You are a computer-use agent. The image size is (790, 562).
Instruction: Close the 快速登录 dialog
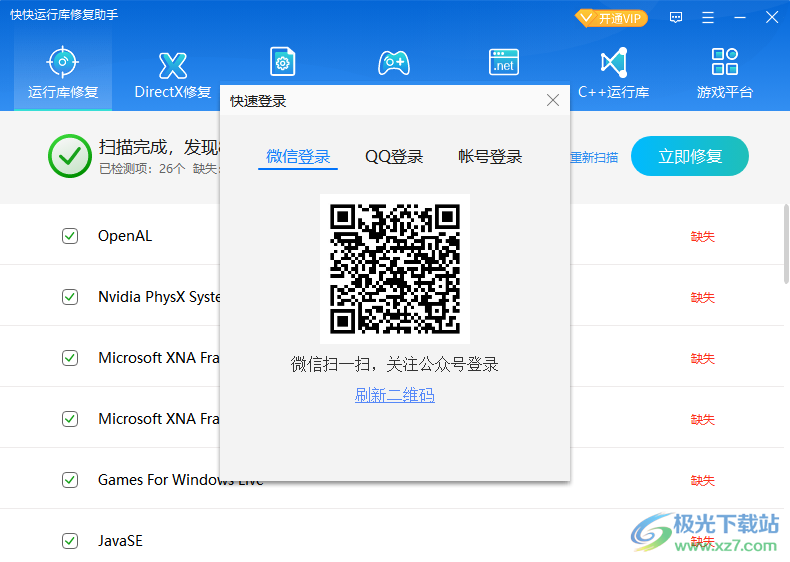(x=553, y=100)
